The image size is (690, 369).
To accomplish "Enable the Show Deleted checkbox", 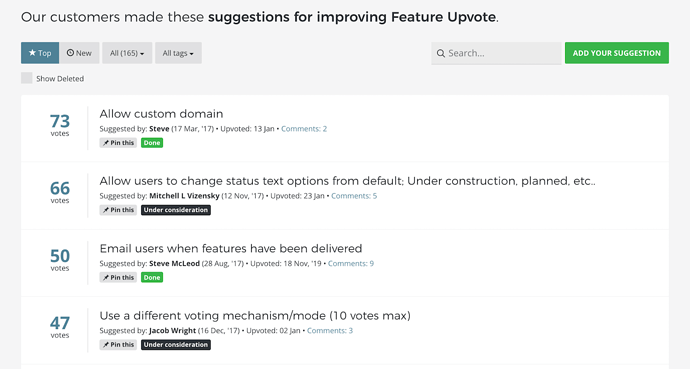I will click(x=27, y=78).
